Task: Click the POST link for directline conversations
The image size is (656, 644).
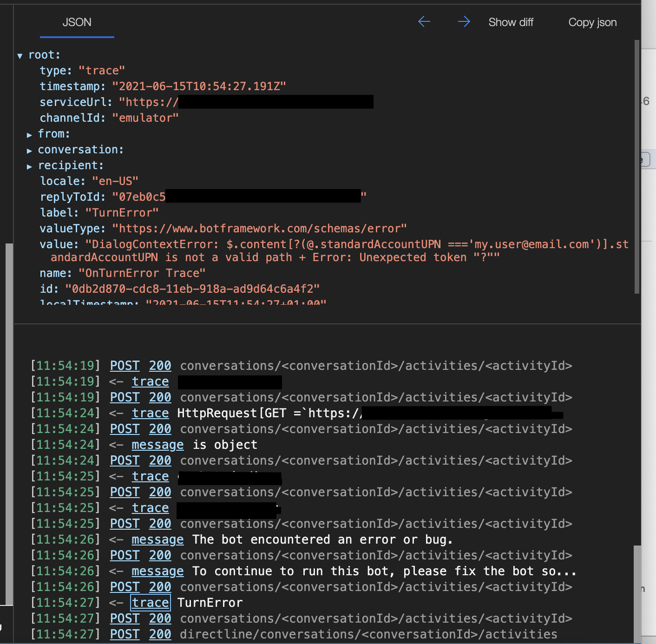Action: (124, 634)
